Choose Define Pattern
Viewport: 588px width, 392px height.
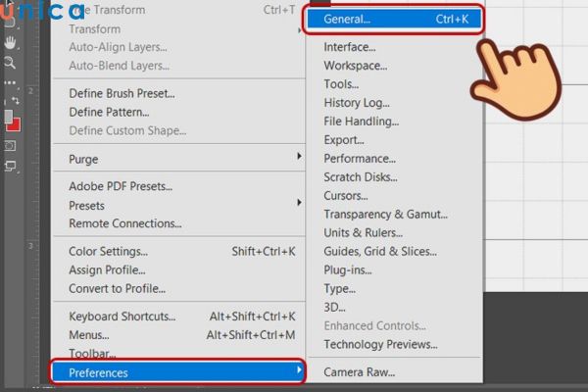179,112
